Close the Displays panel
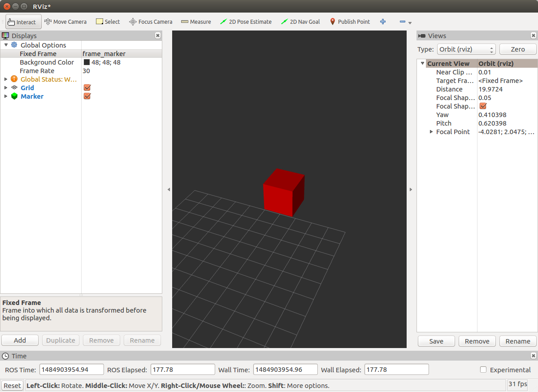The width and height of the screenshot is (538, 392). click(x=158, y=35)
